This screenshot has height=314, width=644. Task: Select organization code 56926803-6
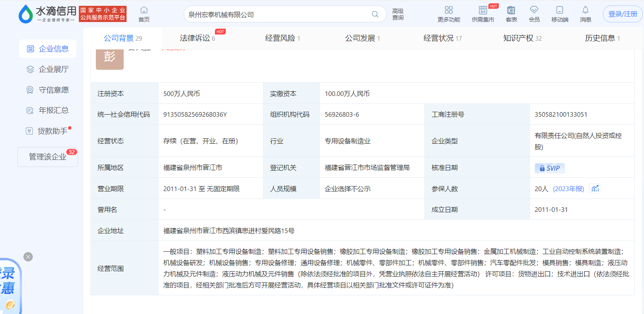tap(342, 115)
